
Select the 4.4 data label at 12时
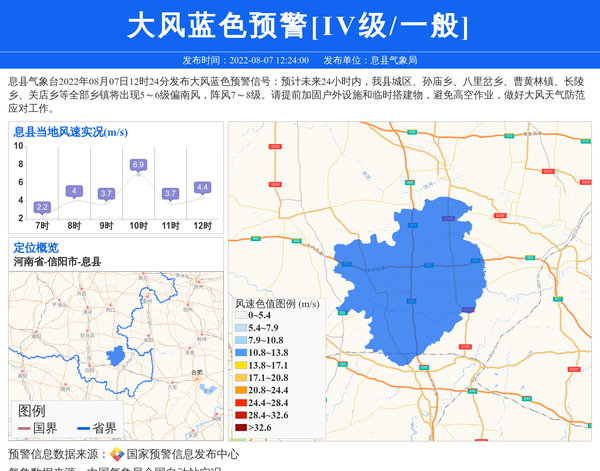202,187
